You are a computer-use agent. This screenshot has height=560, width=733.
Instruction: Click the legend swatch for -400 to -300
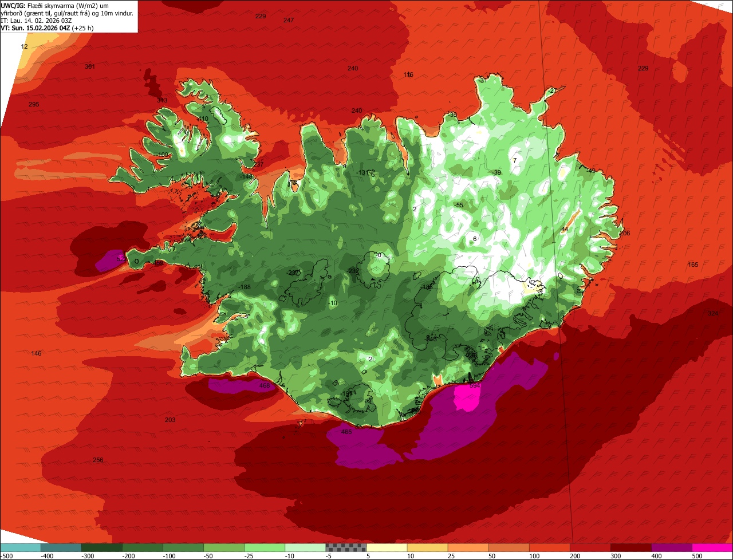tap(61, 547)
